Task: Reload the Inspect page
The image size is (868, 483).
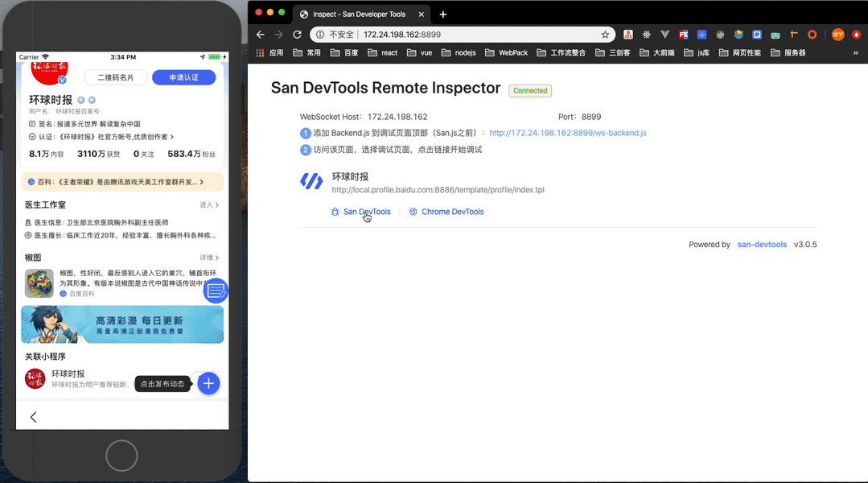Action: click(298, 35)
